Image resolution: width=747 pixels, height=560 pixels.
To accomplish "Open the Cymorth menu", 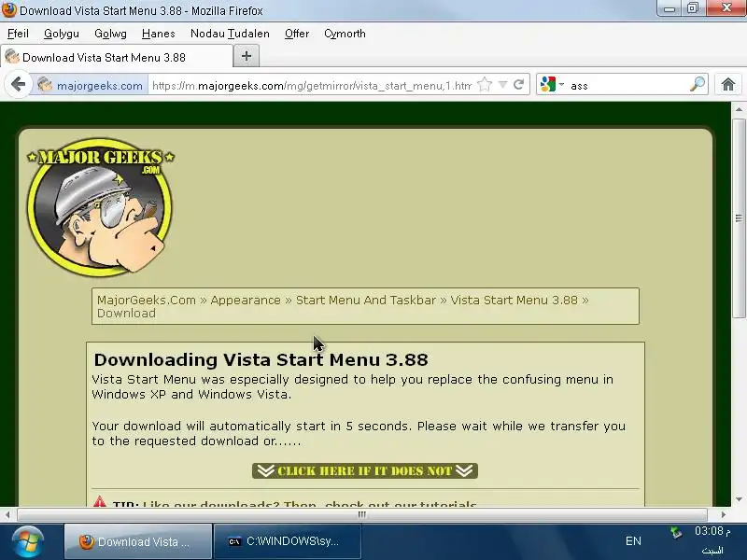I will [x=345, y=34].
